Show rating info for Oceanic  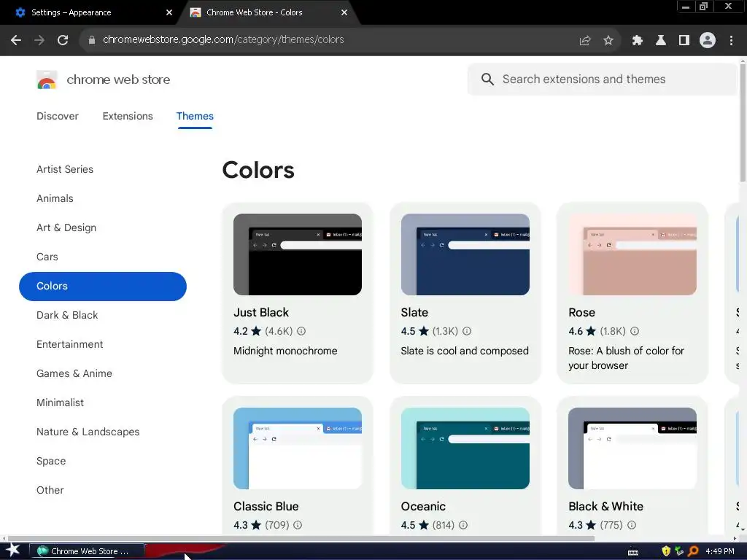coord(463,525)
